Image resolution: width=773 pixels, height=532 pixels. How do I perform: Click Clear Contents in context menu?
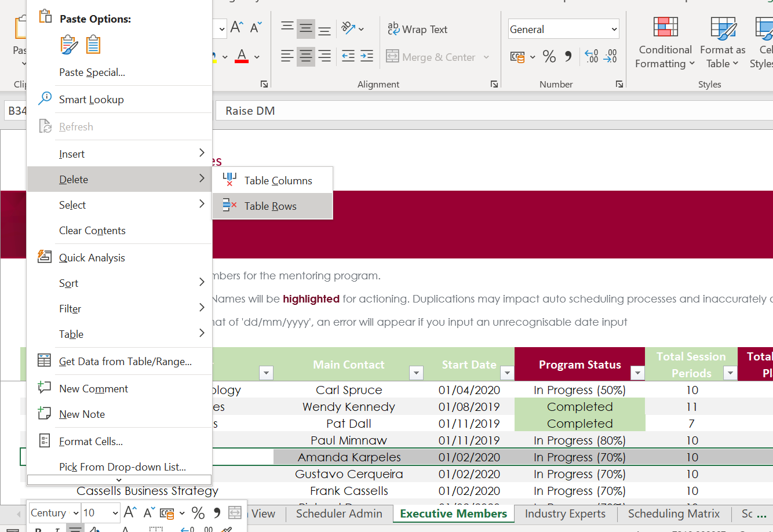pyautogui.click(x=92, y=231)
